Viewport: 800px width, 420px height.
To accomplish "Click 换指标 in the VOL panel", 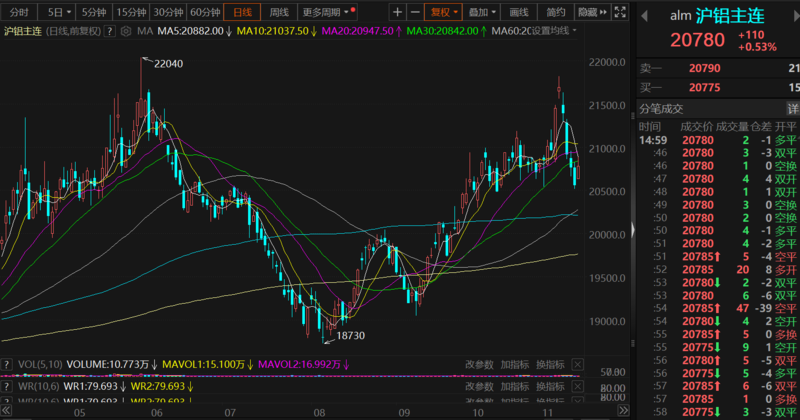I will 549,363.
